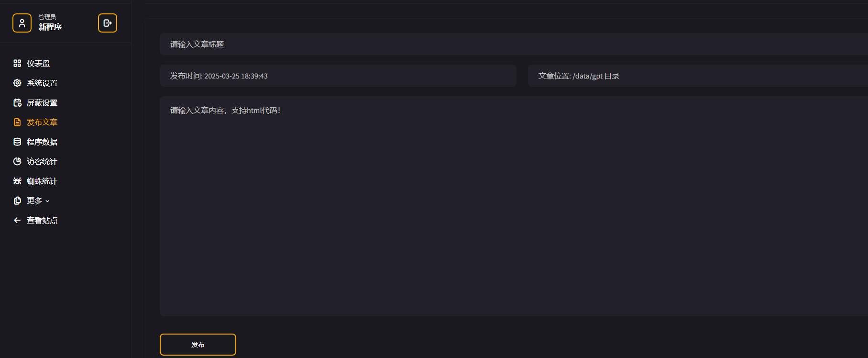
Task: Click the block settings calendar icon
Action: pyautogui.click(x=17, y=102)
